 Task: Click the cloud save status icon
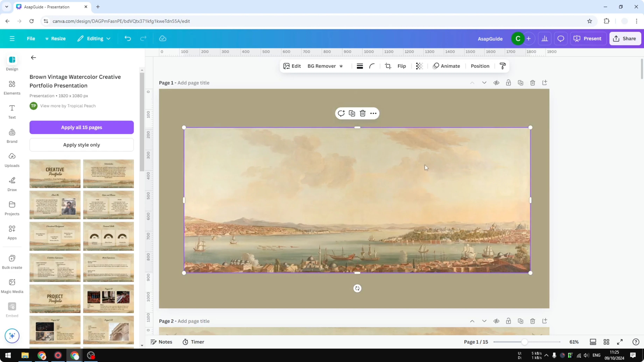[x=163, y=38]
